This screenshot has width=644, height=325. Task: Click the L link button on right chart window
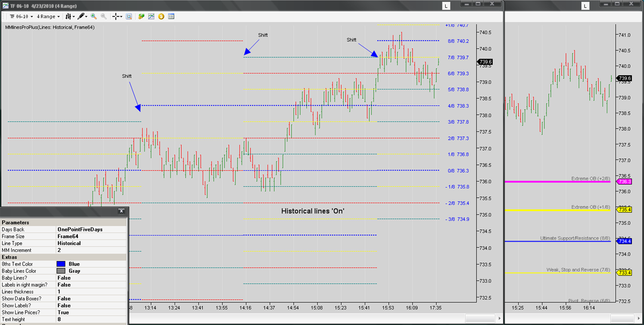585,6
